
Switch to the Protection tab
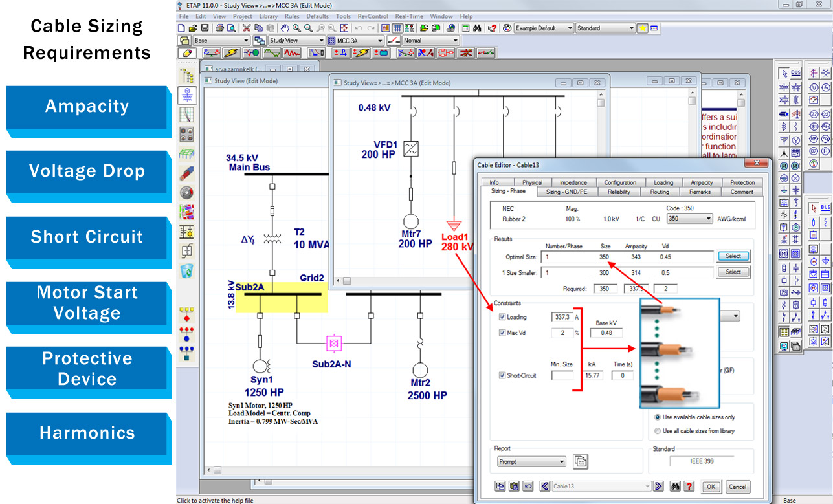(742, 182)
